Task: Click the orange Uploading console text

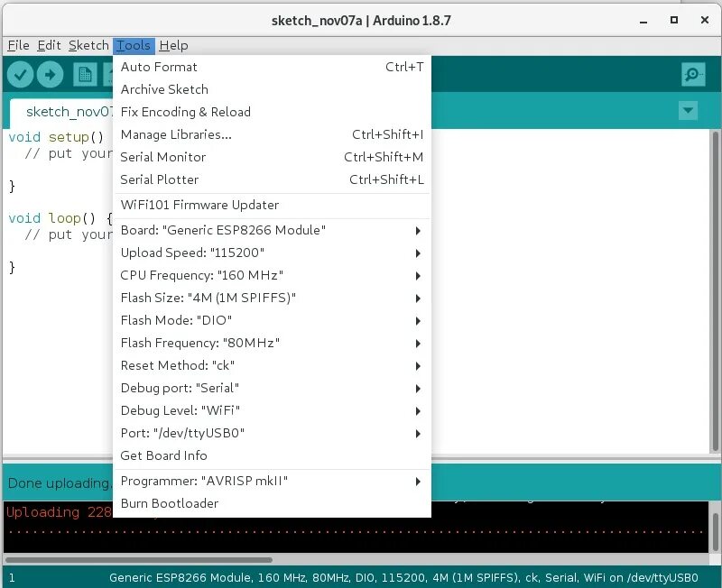Action: (59, 512)
